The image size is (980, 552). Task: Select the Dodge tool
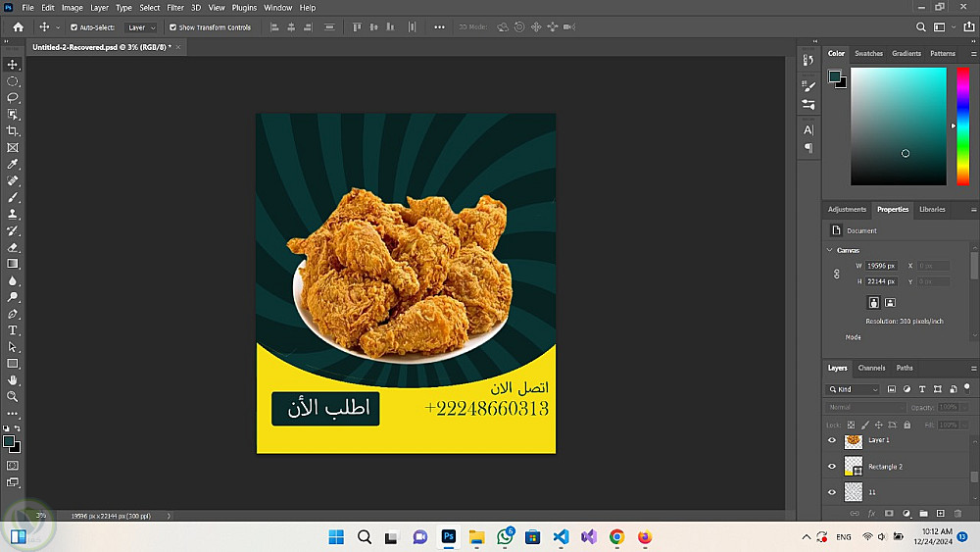[13, 297]
